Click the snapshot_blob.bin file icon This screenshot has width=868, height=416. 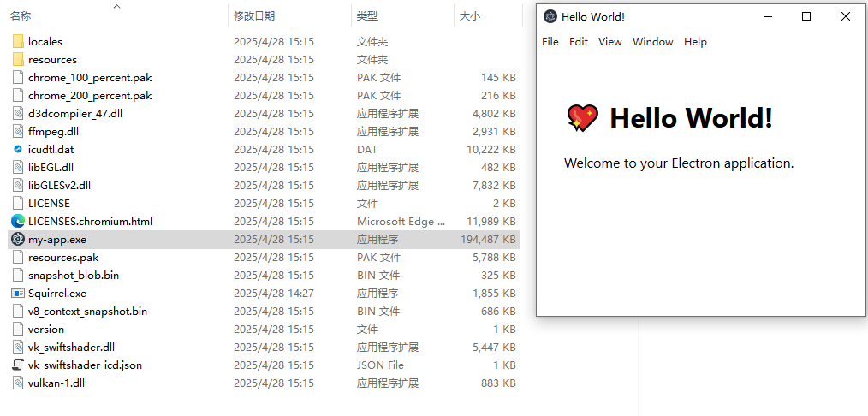(18, 275)
